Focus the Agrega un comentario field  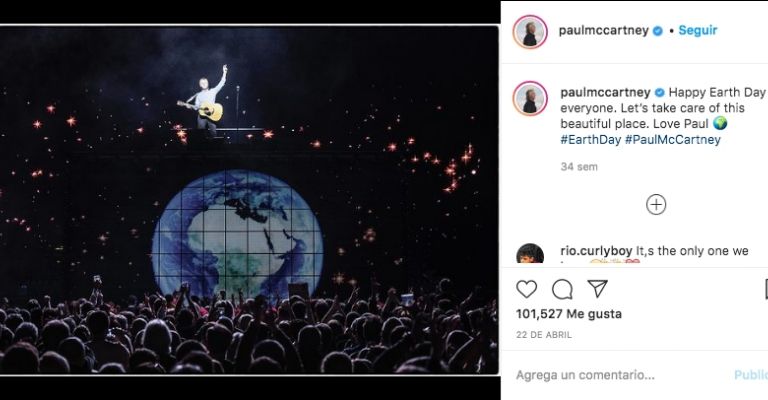(x=600, y=375)
